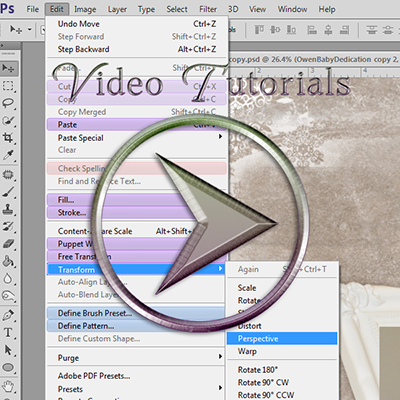The width and height of the screenshot is (400, 400).
Task: Open the Layer menu
Action: (117, 9)
